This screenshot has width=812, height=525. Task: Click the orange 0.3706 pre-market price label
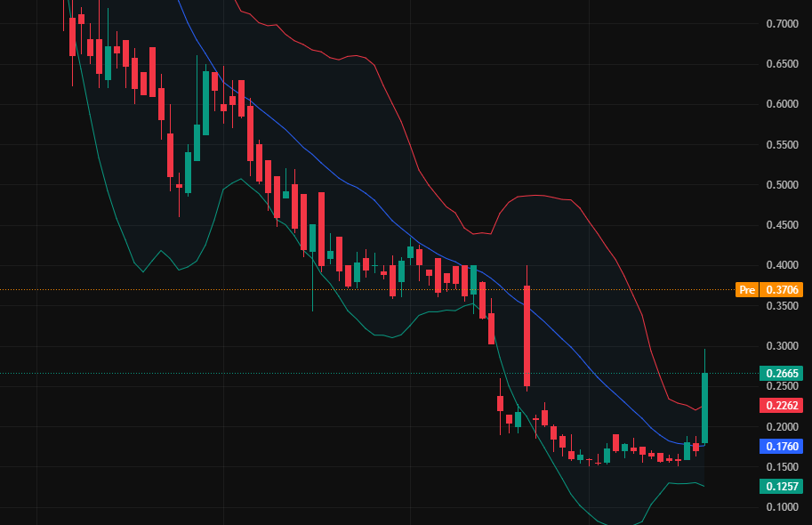click(782, 290)
